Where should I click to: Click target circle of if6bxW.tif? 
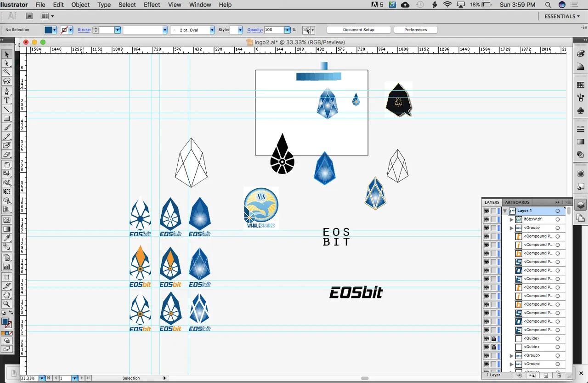coord(558,219)
